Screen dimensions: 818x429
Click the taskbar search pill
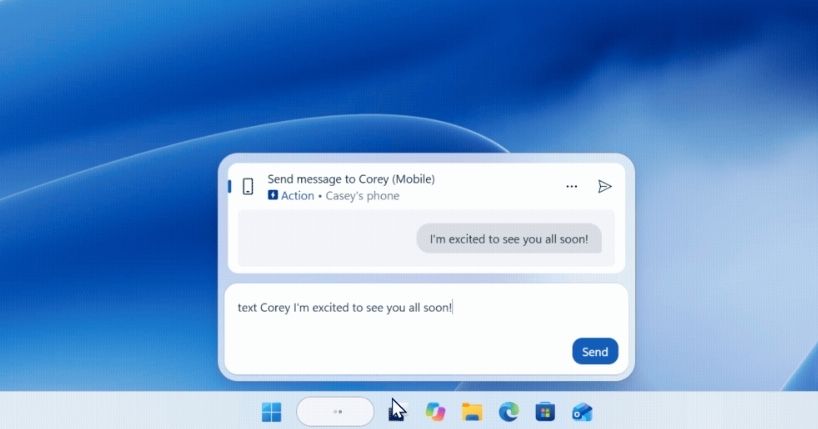[335, 412]
